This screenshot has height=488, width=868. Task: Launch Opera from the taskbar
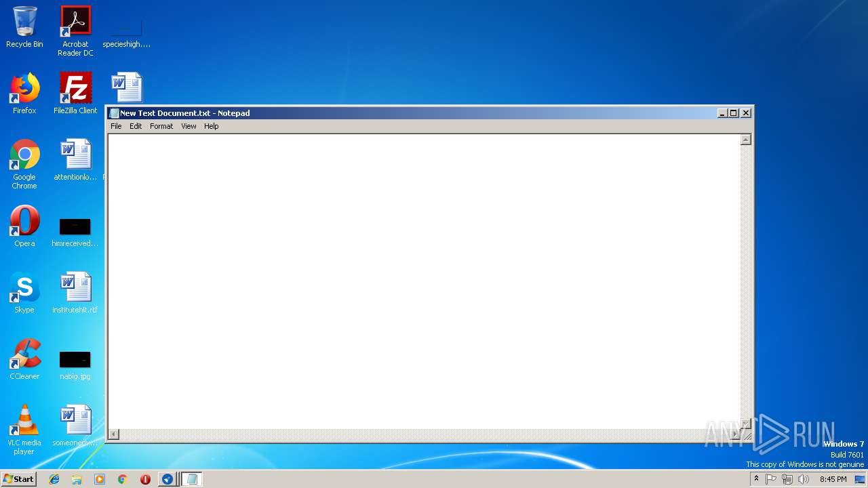145,479
